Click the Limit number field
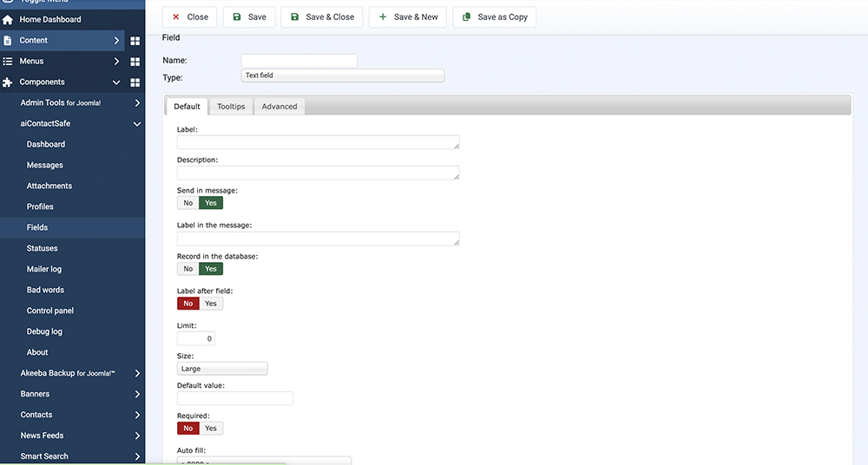Screen dimensions: 868x465 pos(196,338)
